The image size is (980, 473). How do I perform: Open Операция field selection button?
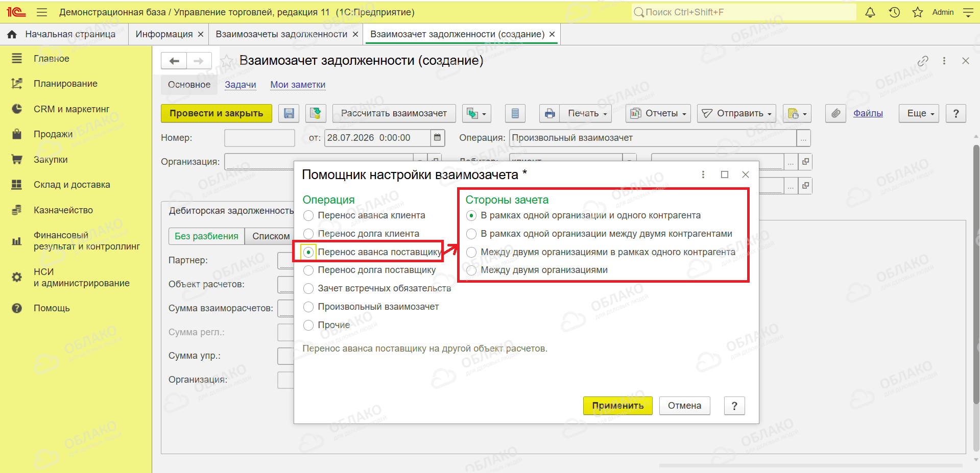(x=804, y=138)
